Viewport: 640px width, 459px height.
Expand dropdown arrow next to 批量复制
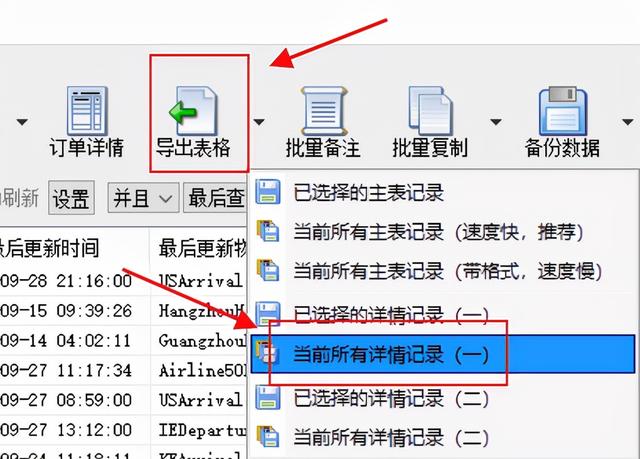click(496, 122)
